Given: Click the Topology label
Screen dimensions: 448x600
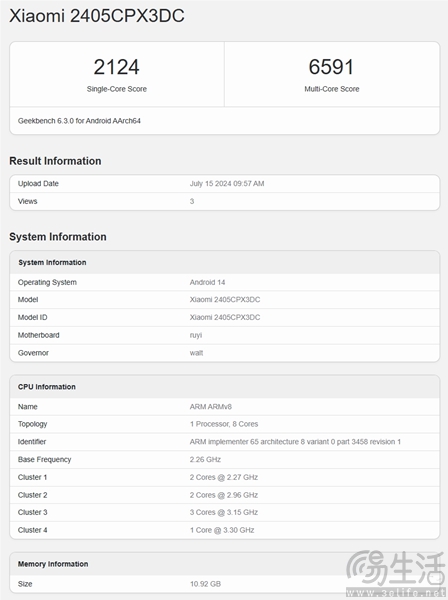Looking at the screenshot, I should (33, 424).
